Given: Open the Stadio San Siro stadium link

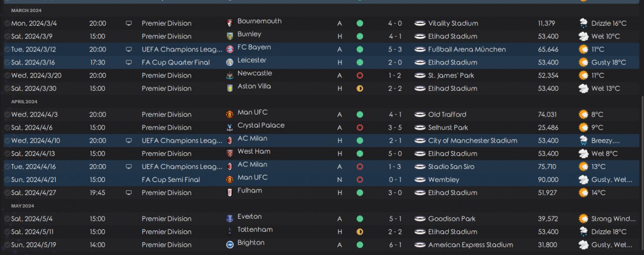Looking at the screenshot, I should coord(451,167).
